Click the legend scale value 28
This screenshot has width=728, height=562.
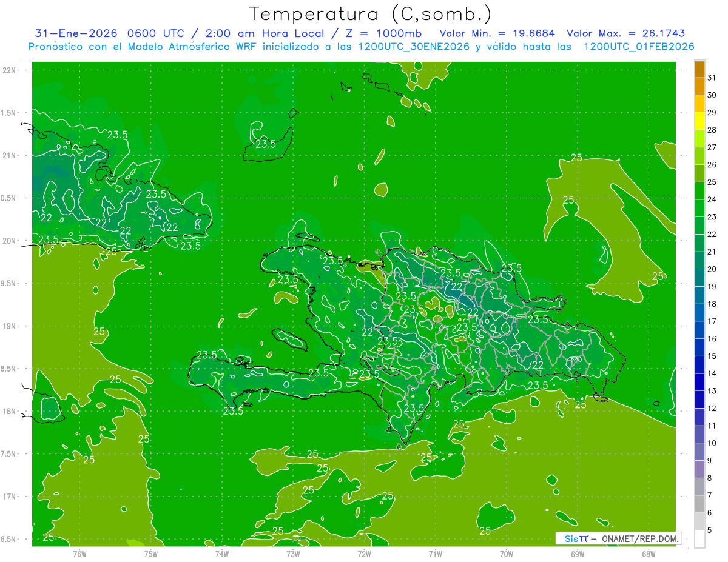[x=712, y=130]
